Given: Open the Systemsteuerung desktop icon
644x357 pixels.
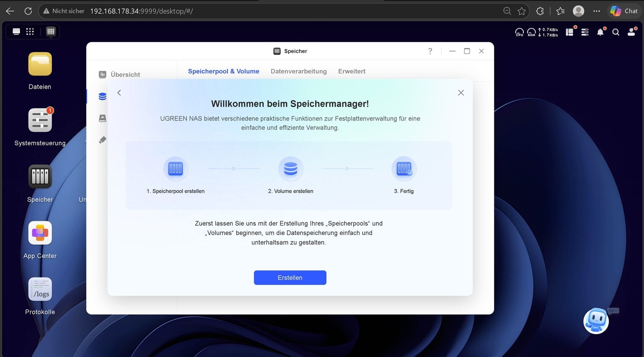Looking at the screenshot, I should click(40, 120).
